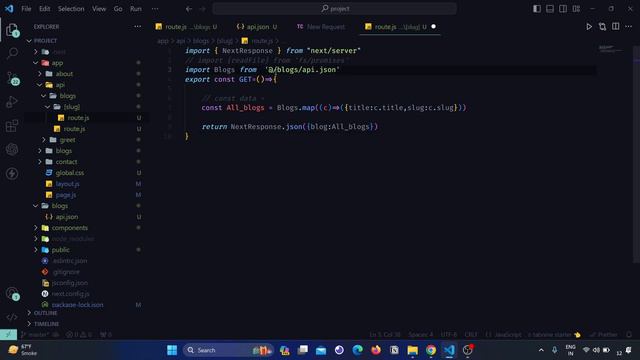Open the Selection menu
Viewport: 640px width, 360px height.
coord(71,9)
